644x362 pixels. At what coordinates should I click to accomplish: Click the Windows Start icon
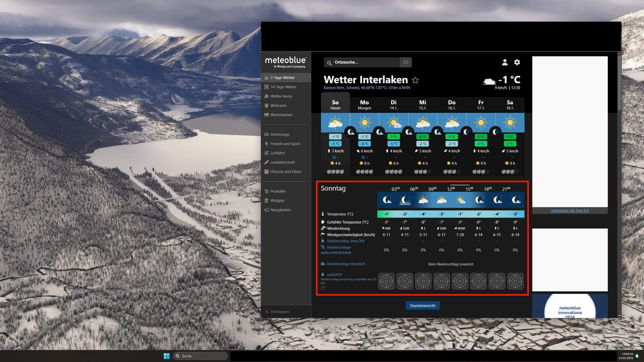(166, 356)
